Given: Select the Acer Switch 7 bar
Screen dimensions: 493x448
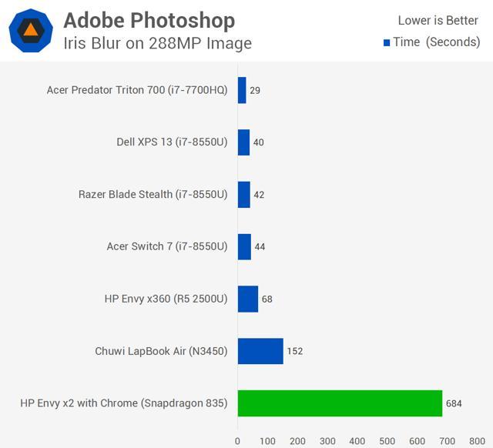Looking at the screenshot, I should coord(244,246).
